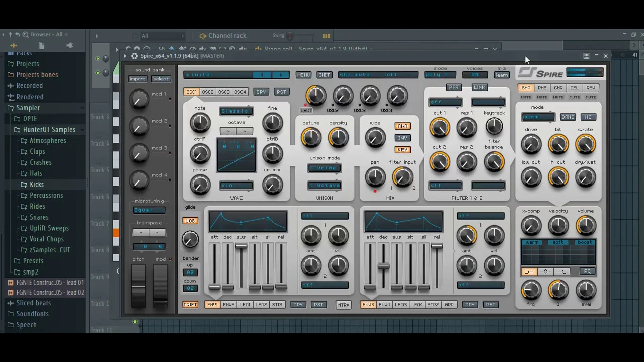The width and height of the screenshot is (644, 362).
Task: Open the shaper mode warm dropdown
Action: (538, 117)
